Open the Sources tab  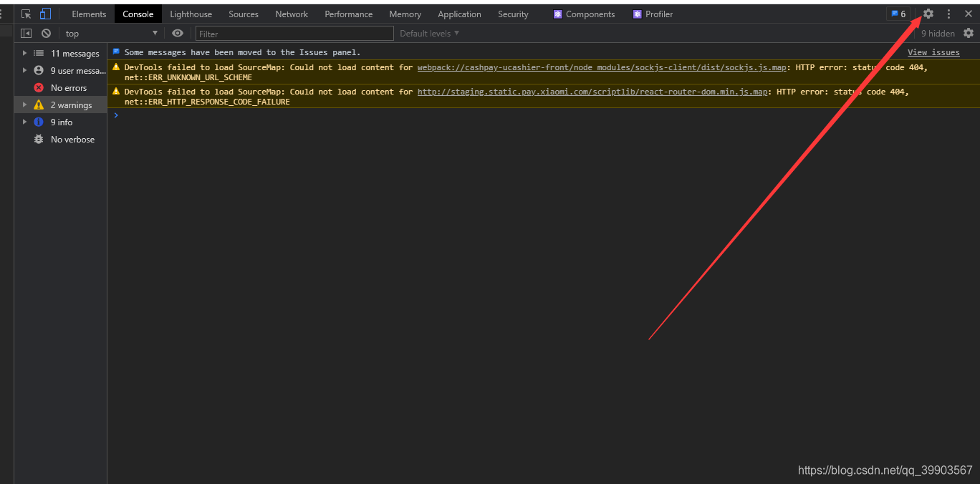tap(244, 14)
